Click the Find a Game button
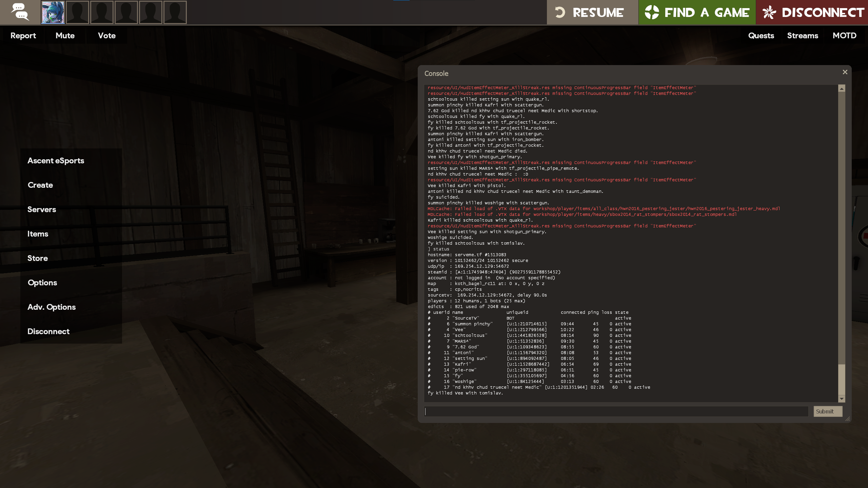This screenshot has height=488, width=868. [697, 12]
